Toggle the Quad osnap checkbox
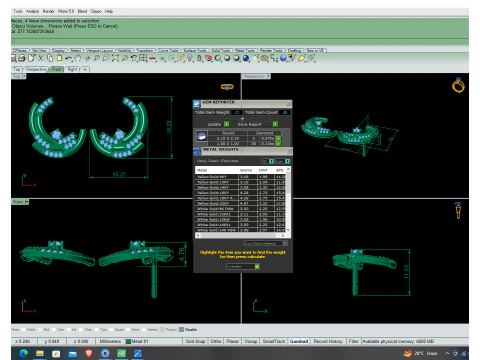The width and height of the screenshot is (480, 360). tap(111, 330)
